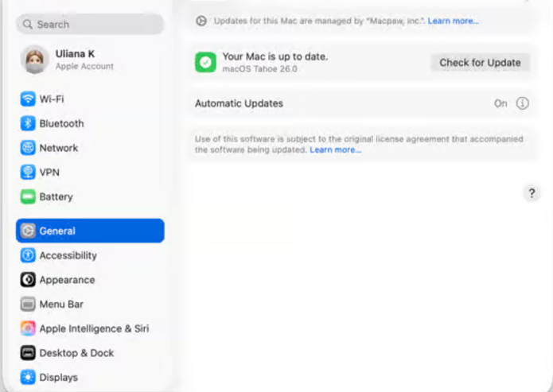Screen dimensions: 553x392
Task: Open Desktop & Dock settings
Action: (x=76, y=353)
